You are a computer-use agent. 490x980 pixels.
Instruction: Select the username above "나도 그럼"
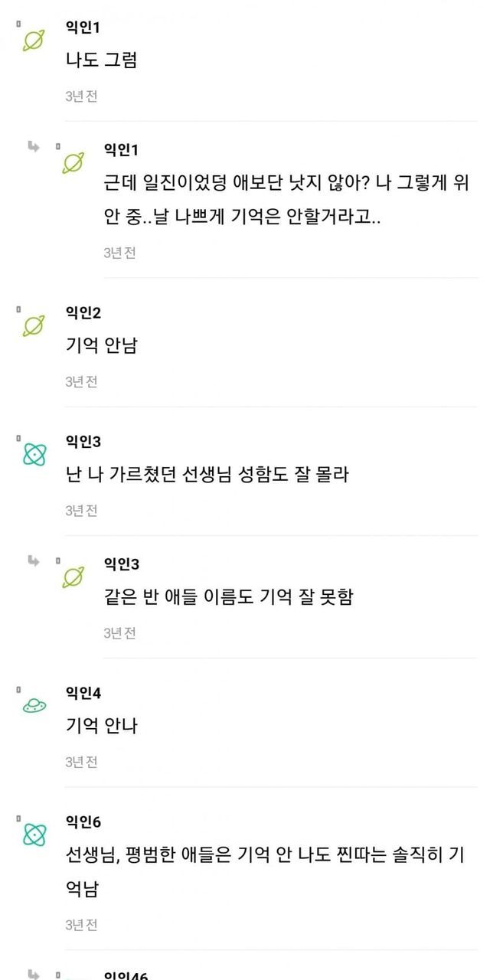83,28
